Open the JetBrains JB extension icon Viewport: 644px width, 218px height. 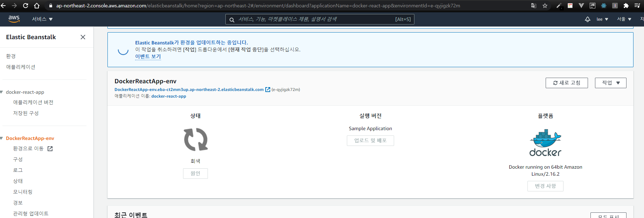click(593, 6)
